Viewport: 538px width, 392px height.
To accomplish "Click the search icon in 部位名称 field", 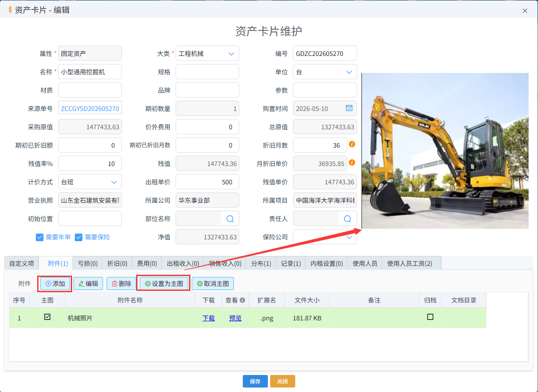I will (x=230, y=218).
